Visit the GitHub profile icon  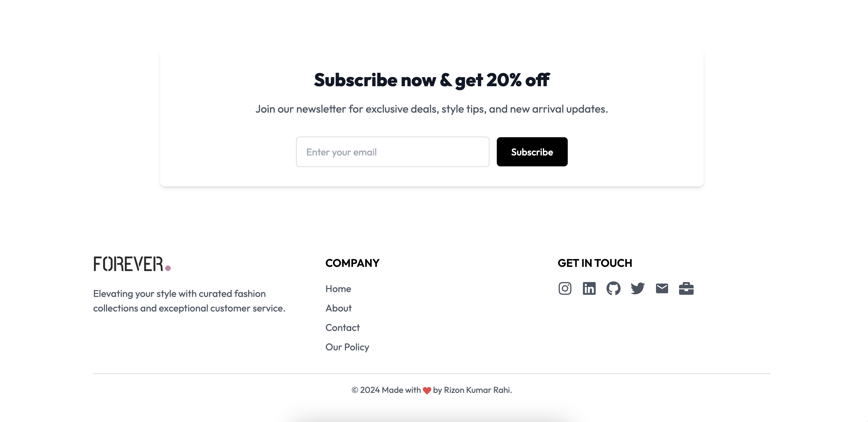(x=614, y=288)
